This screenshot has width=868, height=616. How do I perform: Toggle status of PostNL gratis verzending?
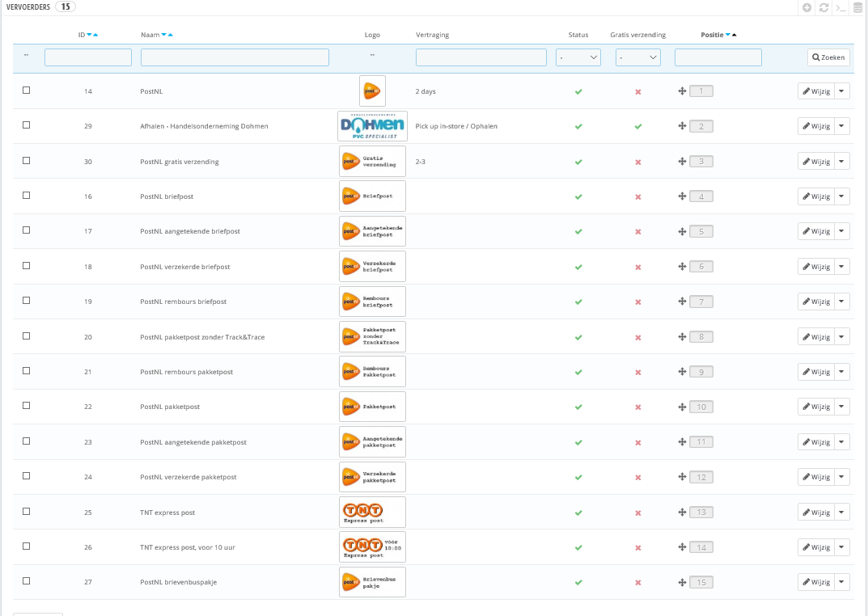(578, 162)
